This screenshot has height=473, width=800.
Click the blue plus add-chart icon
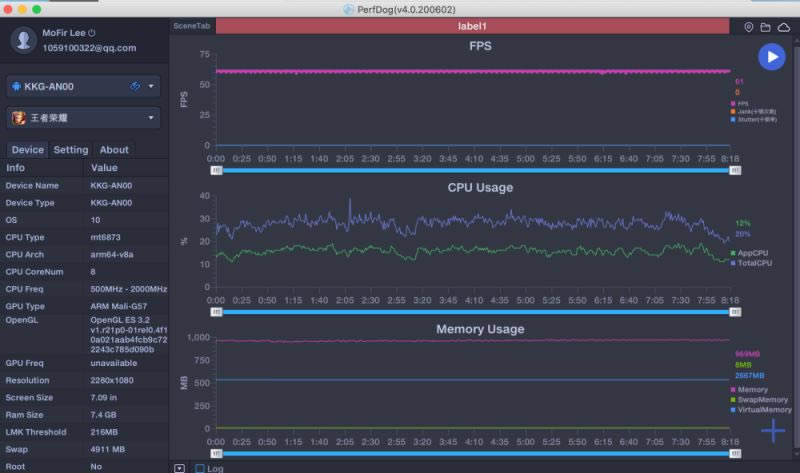(x=773, y=431)
